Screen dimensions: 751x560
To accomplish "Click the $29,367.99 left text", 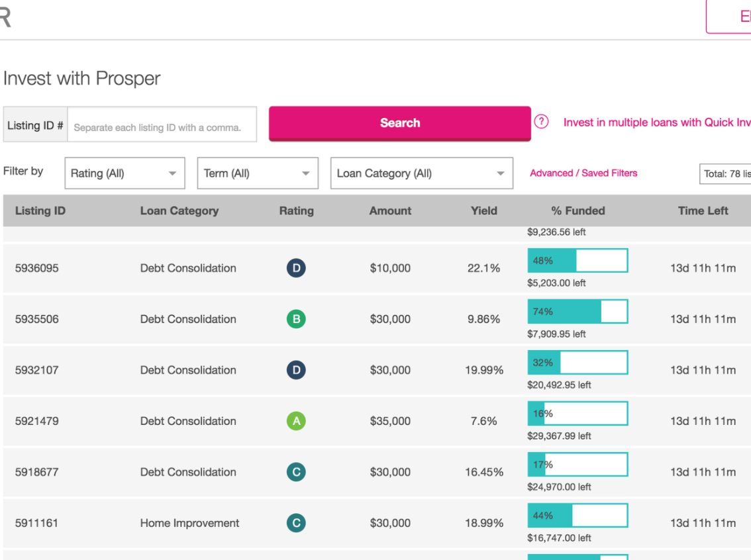I will tap(559, 436).
